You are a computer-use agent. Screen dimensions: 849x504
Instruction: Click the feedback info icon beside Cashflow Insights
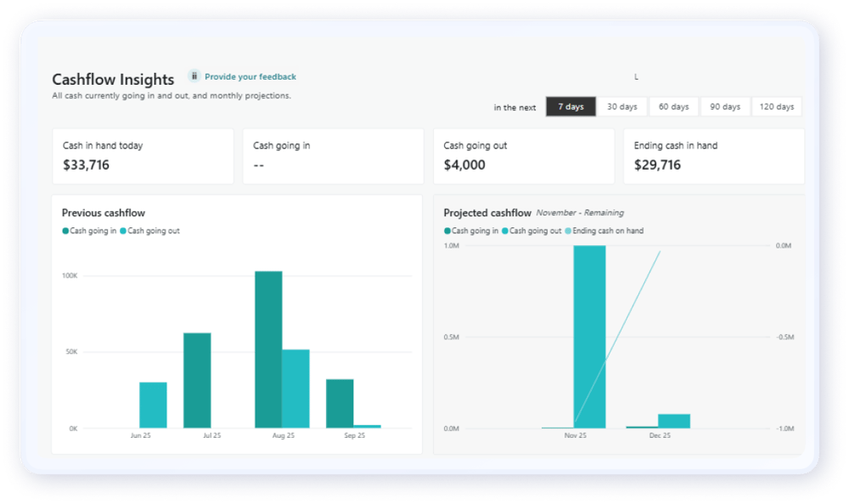tap(193, 76)
